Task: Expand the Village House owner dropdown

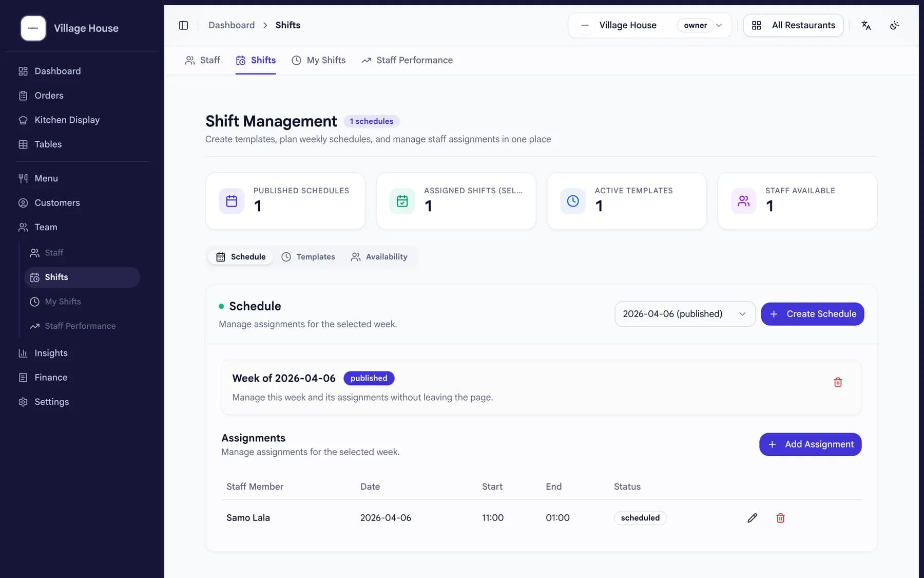Action: (x=650, y=25)
